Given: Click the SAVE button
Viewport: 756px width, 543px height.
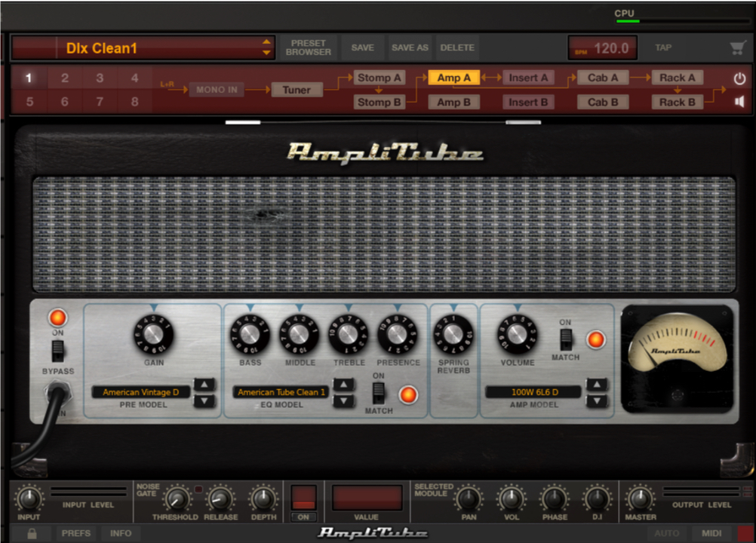Looking at the screenshot, I should tap(363, 48).
